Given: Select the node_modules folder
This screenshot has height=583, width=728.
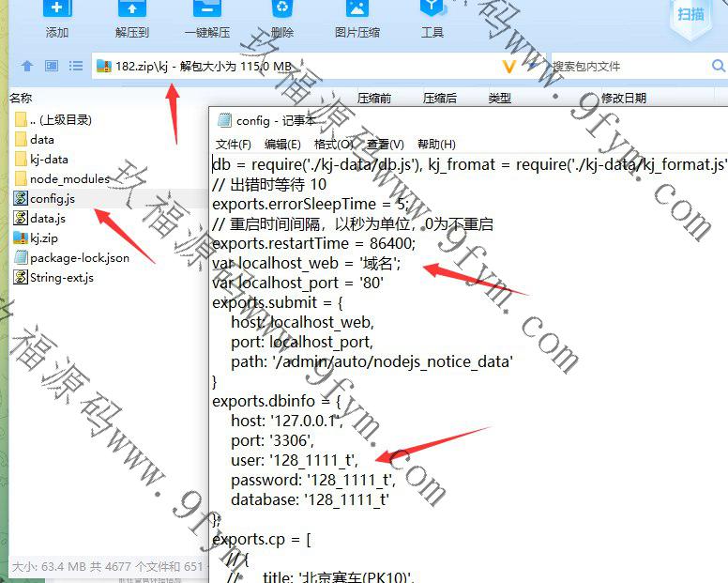Looking at the screenshot, I should (x=68, y=178).
